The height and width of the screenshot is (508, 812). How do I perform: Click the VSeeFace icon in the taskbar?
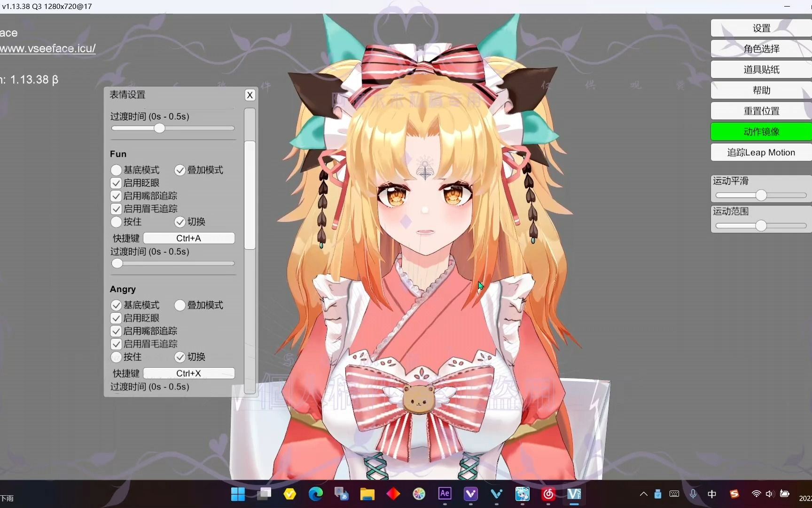point(574,494)
